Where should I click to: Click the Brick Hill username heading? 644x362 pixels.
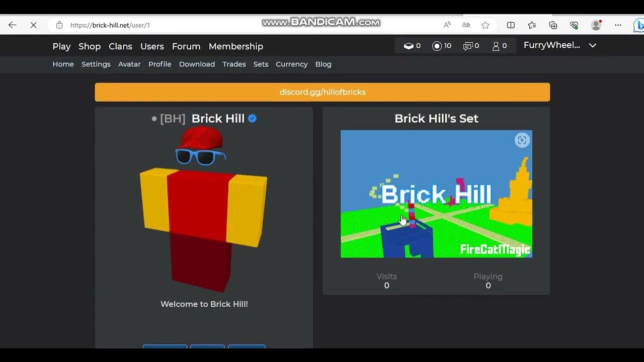tap(218, 119)
